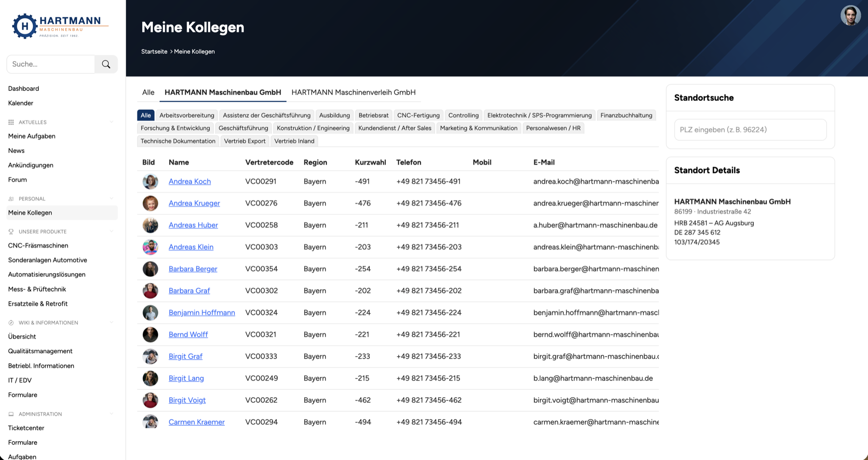Switch to the HARTMANN Maschinenverleih GmbH tab
Screen dimensions: 868x460
(353, 92)
